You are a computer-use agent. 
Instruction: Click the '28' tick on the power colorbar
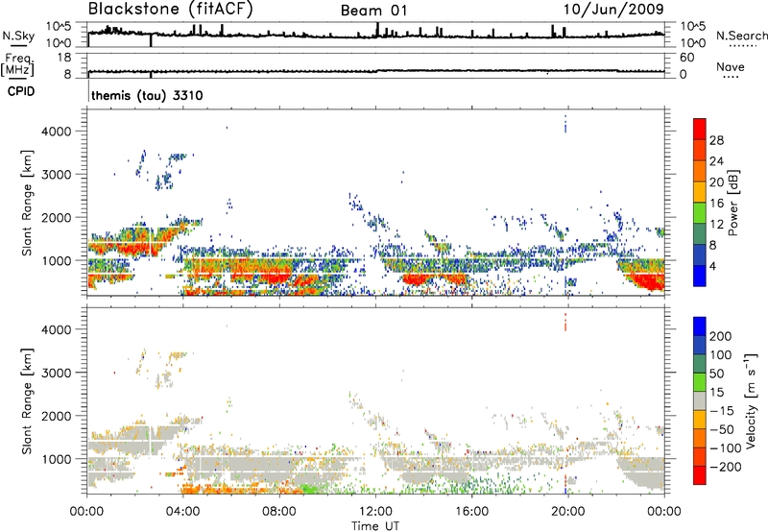[x=716, y=140]
